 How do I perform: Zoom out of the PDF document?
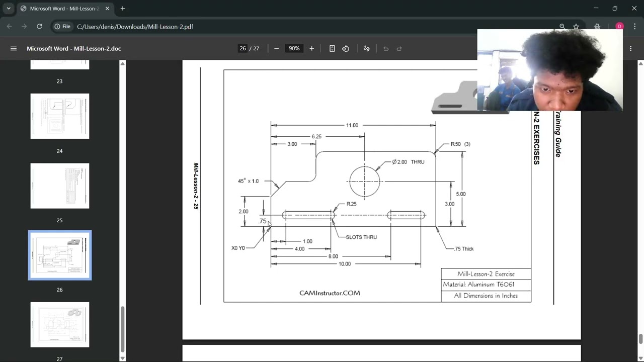tap(276, 49)
